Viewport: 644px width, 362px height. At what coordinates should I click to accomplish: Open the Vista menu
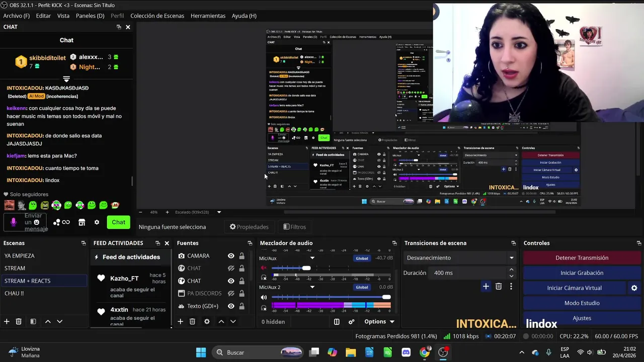tap(63, 16)
